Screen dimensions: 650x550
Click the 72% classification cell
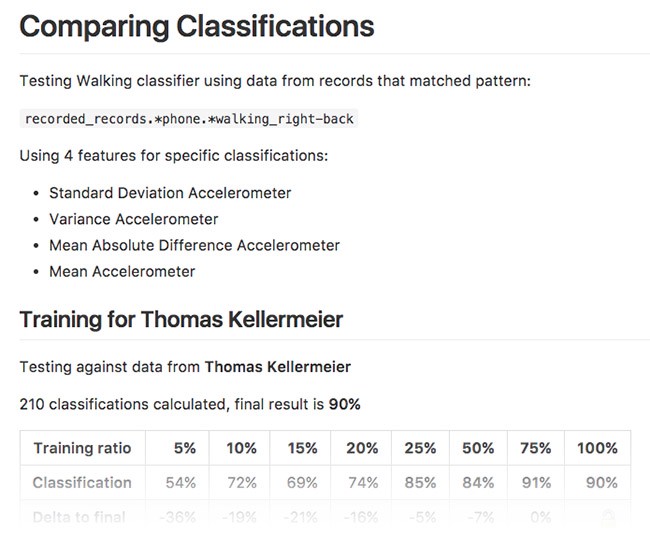pyautogui.click(x=240, y=483)
